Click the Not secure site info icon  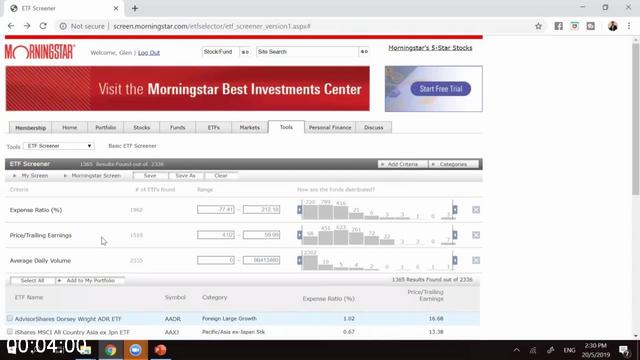tap(63, 26)
